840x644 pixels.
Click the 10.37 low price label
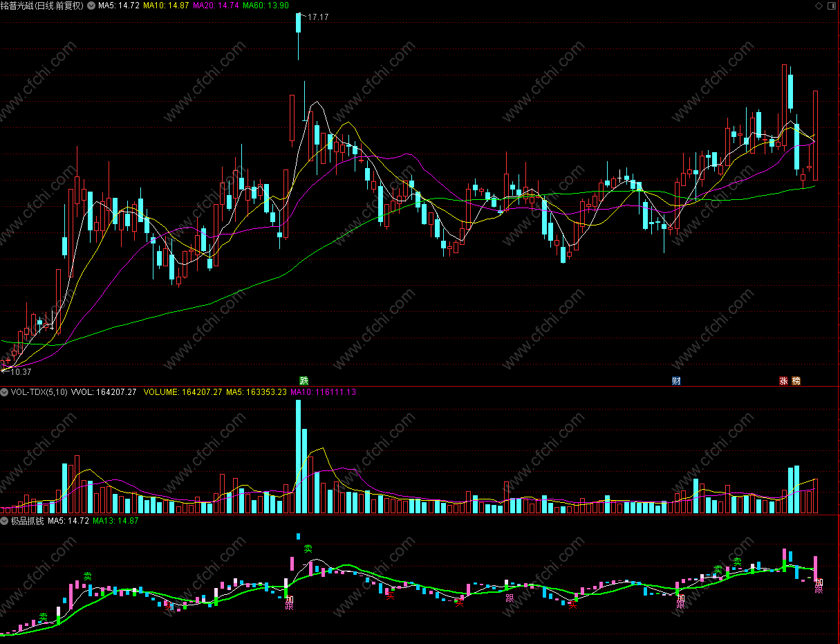pos(21,372)
